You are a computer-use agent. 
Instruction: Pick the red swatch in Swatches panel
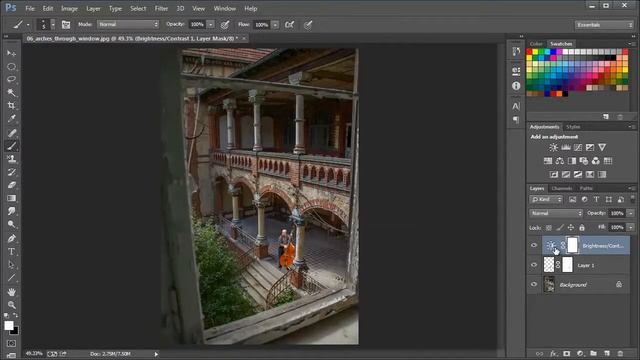pos(529,52)
